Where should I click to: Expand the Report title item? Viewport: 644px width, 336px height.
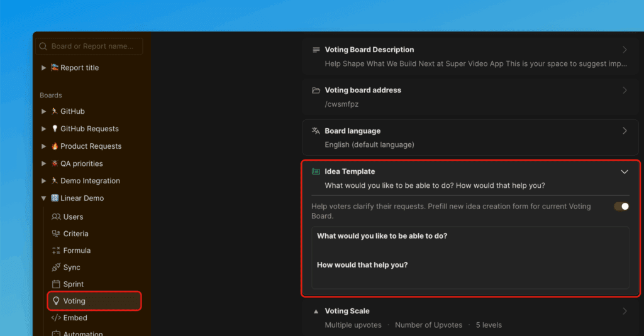[x=43, y=68]
